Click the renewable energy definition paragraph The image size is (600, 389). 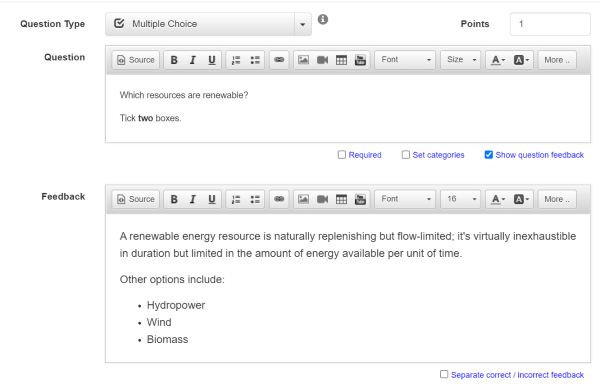click(348, 245)
